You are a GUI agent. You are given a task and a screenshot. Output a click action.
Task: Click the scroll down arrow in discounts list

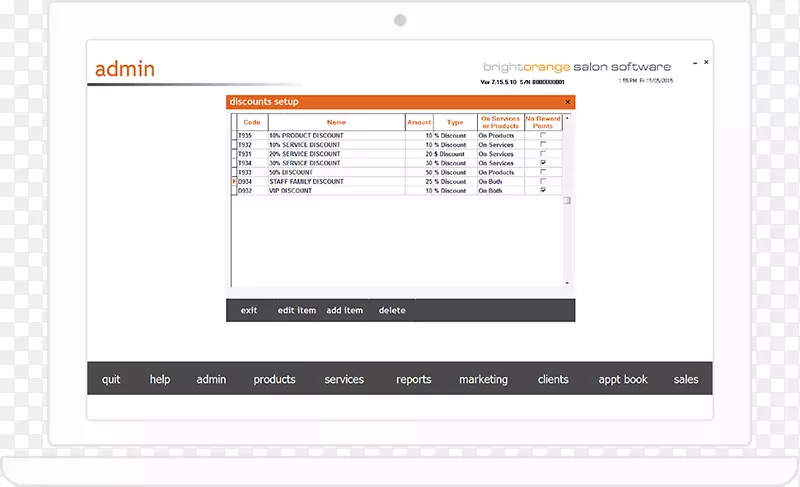(567, 283)
